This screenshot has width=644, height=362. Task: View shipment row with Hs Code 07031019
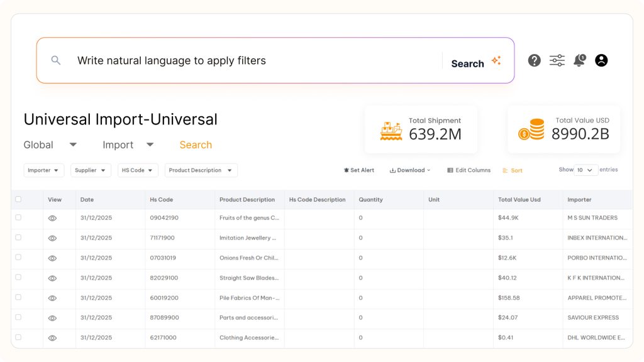pos(52,258)
